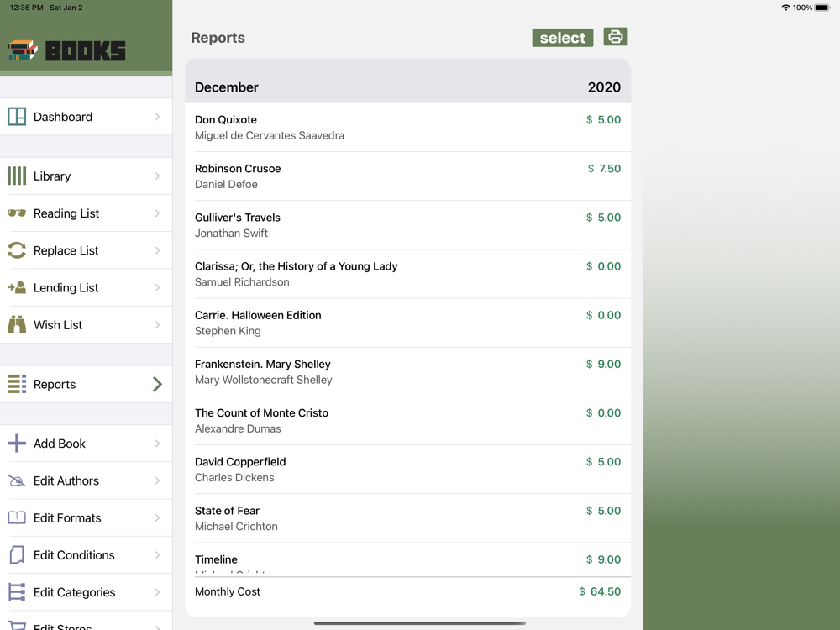Click the Reading List glasses icon
Viewport: 840px width, 630px height.
pyautogui.click(x=17, y=213)
